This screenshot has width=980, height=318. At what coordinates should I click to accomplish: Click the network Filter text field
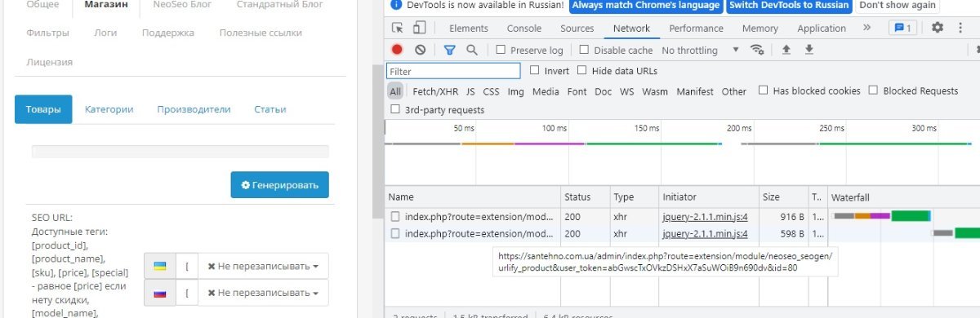click(453, 71)
